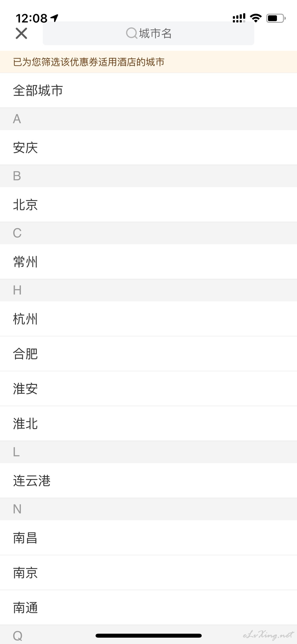Tap the Wi-Fi status icon

[256, 18]
